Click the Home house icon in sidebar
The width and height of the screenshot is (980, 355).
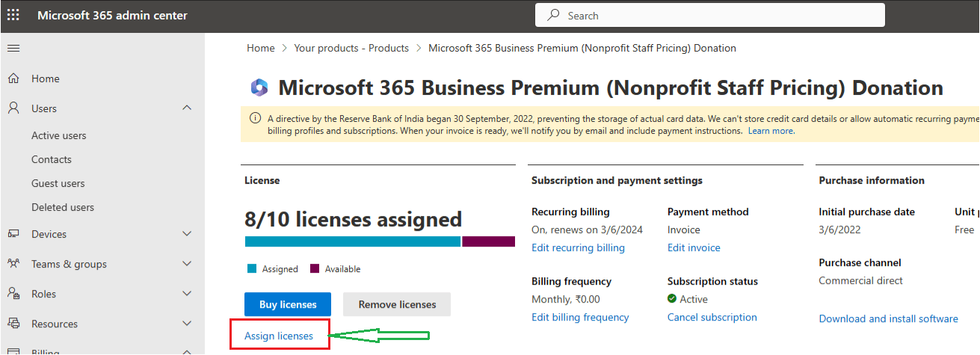click(x=13, y=78)
